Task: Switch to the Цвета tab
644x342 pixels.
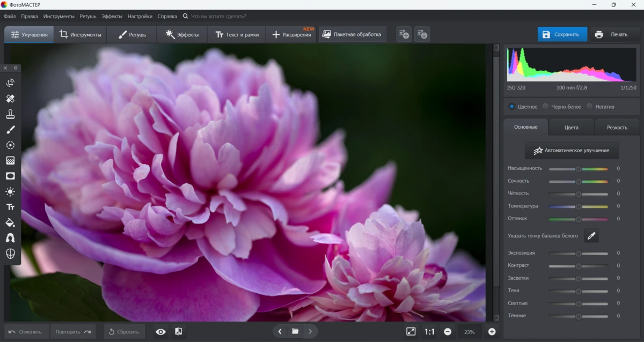Action: 571,128
